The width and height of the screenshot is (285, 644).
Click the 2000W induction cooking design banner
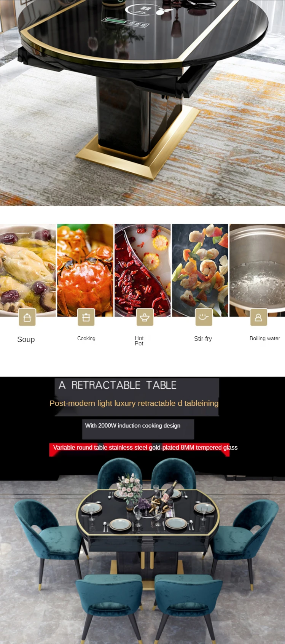pos(133,426)
